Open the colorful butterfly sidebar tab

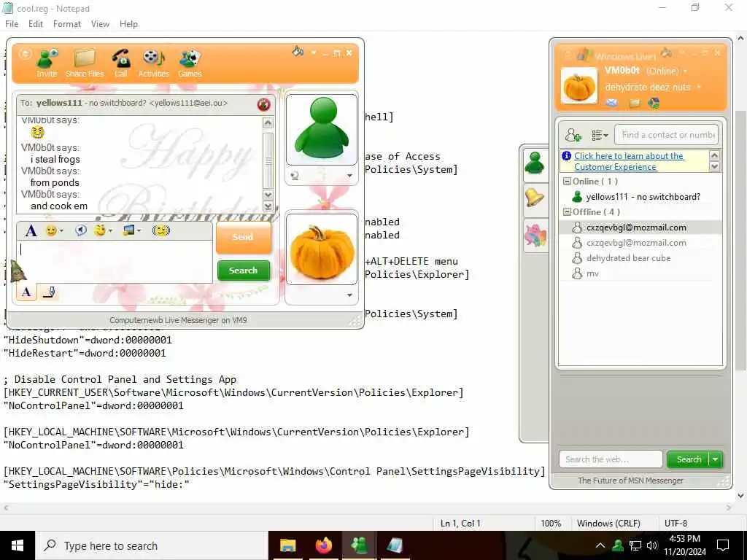click(x=535, y=236)
